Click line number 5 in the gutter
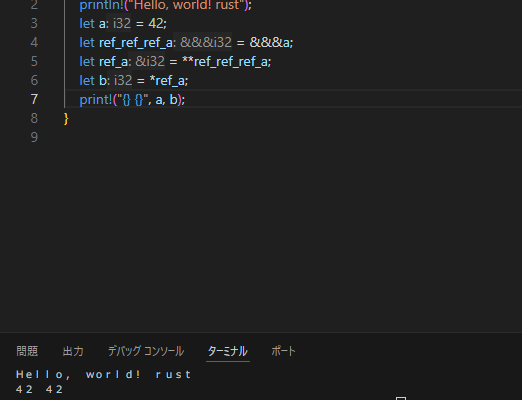522x400 pixels. 34,61
